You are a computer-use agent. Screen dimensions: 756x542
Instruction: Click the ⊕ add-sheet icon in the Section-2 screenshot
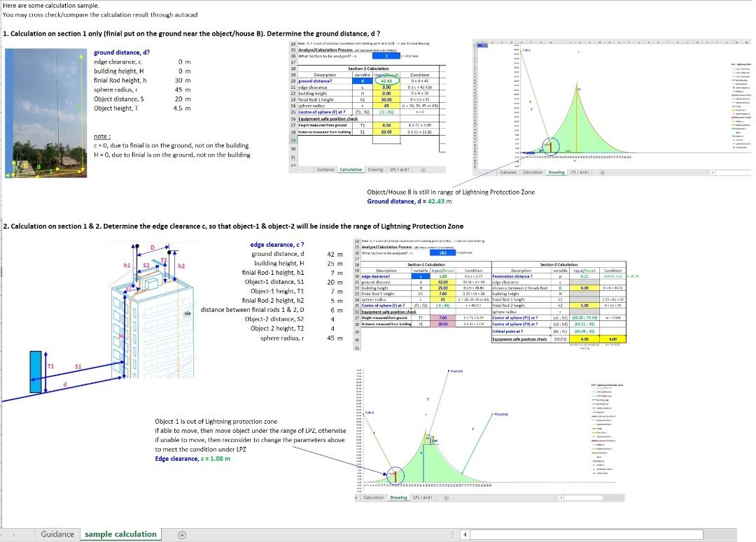(x=446, y=498)
